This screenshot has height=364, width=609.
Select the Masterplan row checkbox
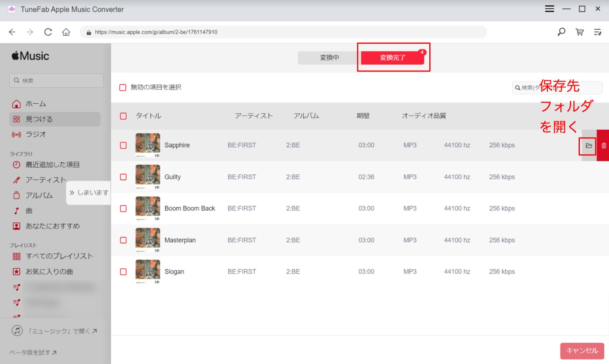point(123,240)
